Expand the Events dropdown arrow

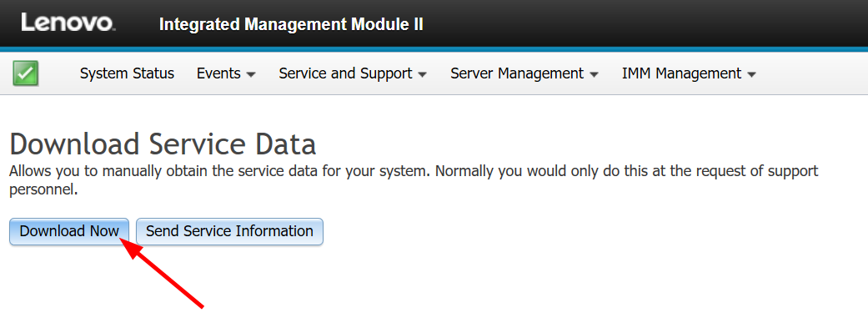251,74
